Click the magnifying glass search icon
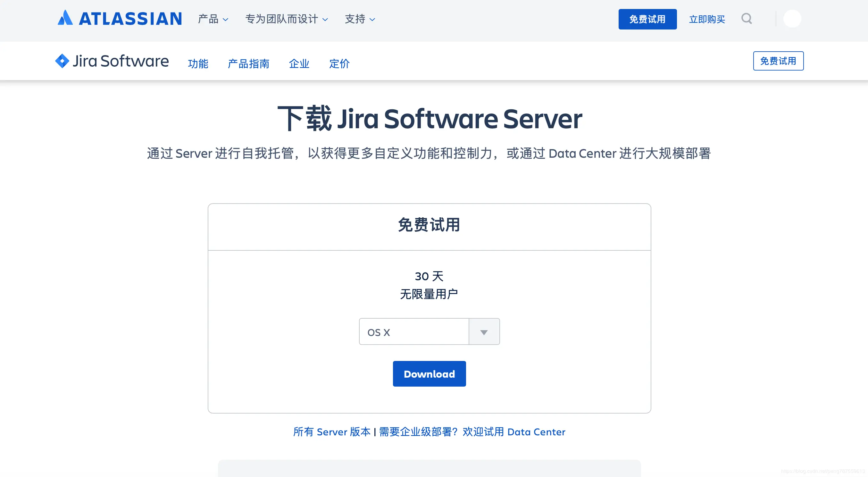868x477 pixels. (747, 19)
